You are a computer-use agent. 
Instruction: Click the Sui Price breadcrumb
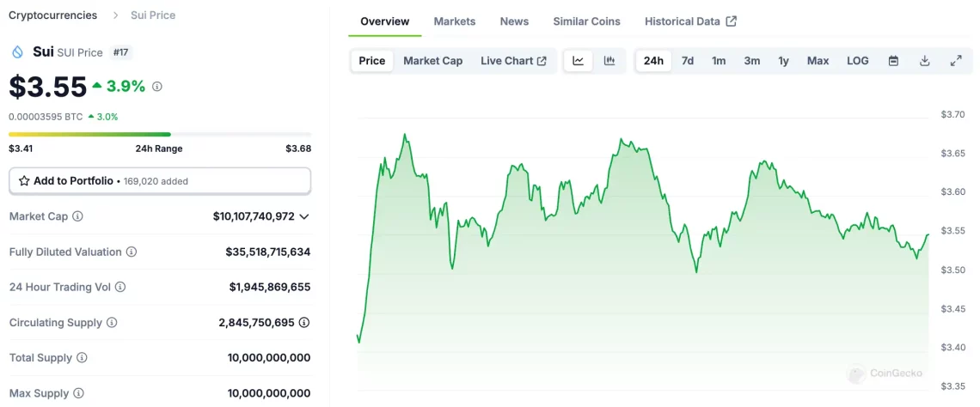153,15
